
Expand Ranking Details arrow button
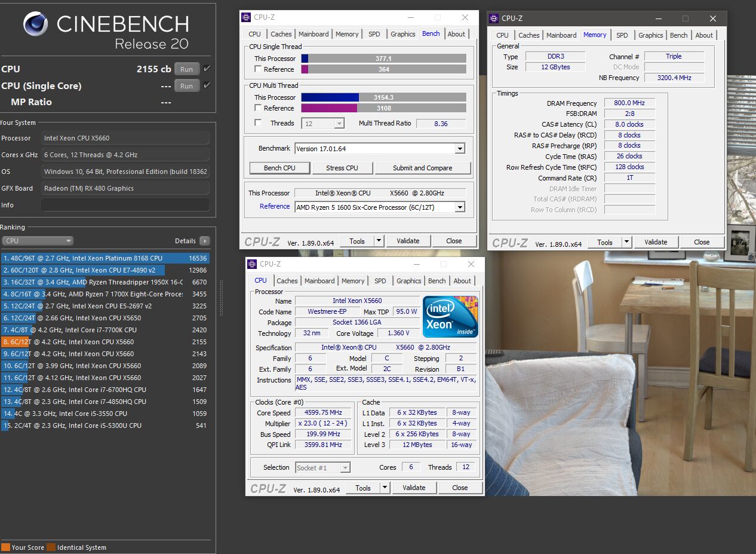[205, 241]
